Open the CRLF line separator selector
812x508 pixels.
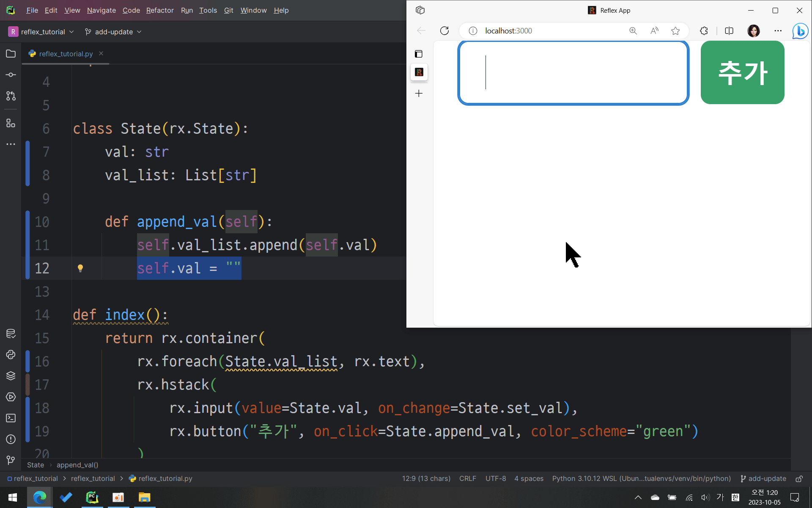(x=467, y=479)
